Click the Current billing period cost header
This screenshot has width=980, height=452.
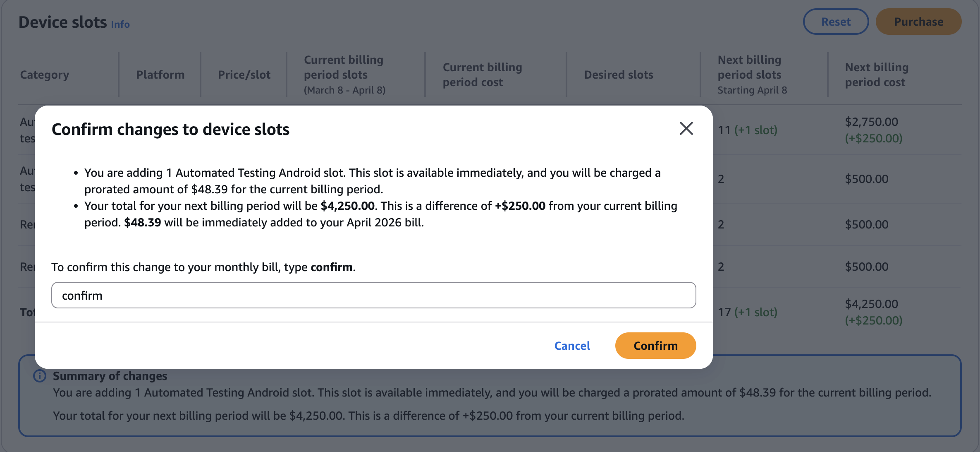tap(482, 75)
